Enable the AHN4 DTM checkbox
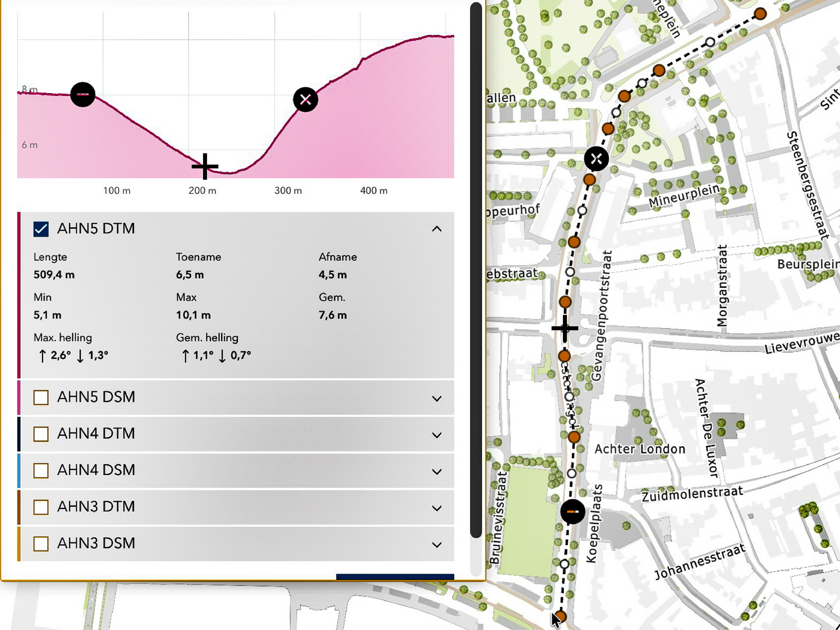Viewport: 840px width, 630px height. (x=41, y=434)
